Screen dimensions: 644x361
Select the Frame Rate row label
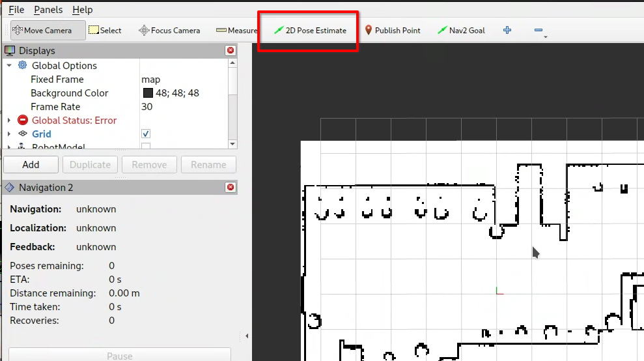(x=55, y=106)
